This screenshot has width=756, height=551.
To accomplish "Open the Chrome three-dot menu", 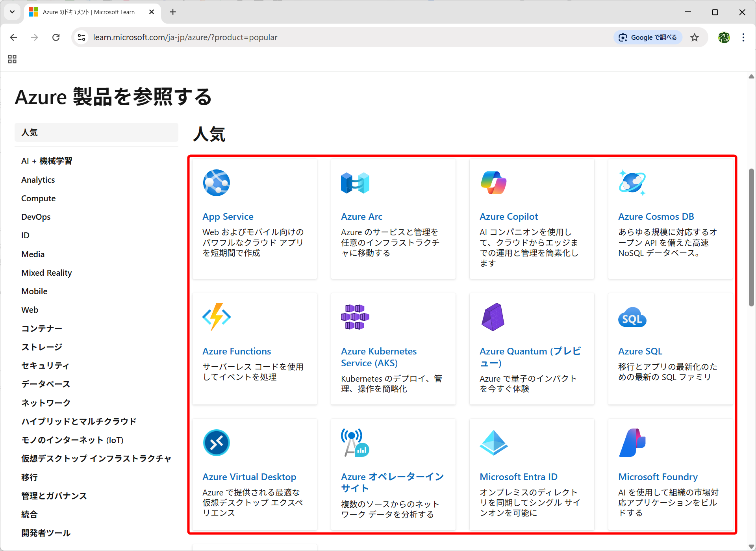I will pyautogui.click(x=743, y=37).
